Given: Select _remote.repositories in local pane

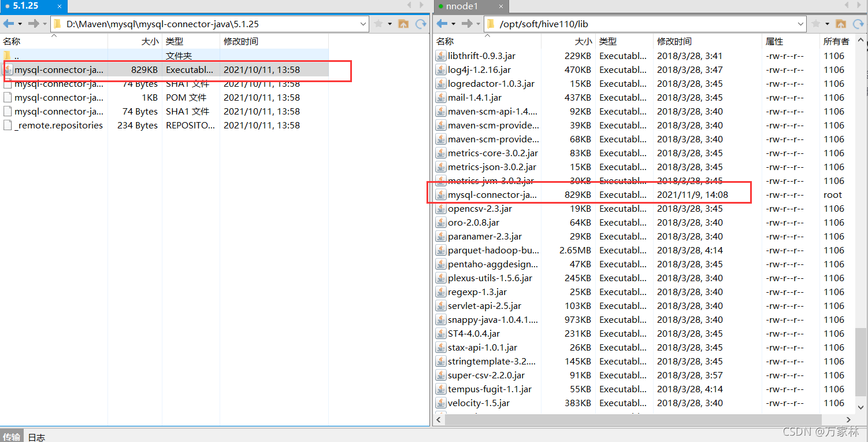Looking at the screenshot, I should [x=164, y=126].
